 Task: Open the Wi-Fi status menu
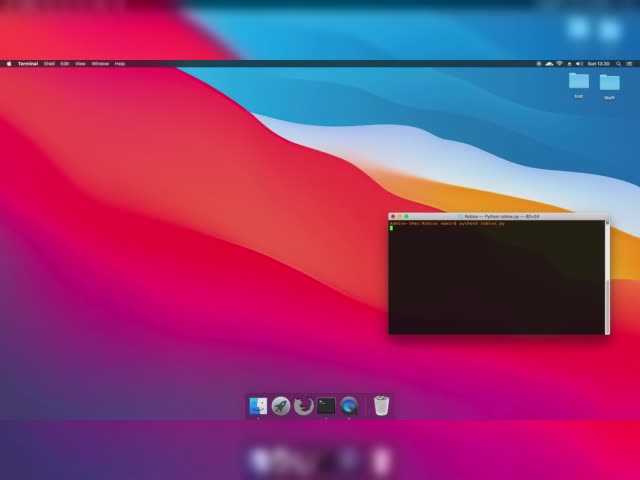[x=560, y=64]
